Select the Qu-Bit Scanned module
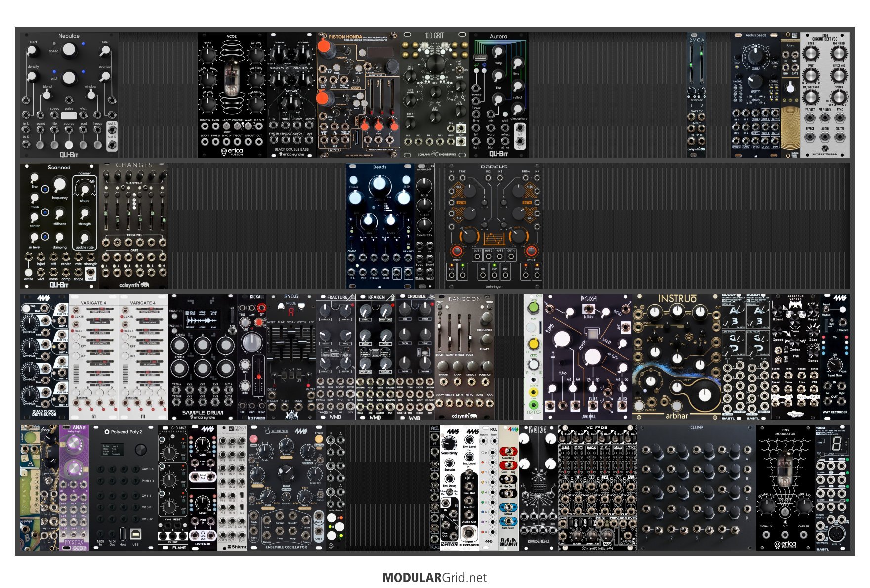 click(x=59, y=226)
